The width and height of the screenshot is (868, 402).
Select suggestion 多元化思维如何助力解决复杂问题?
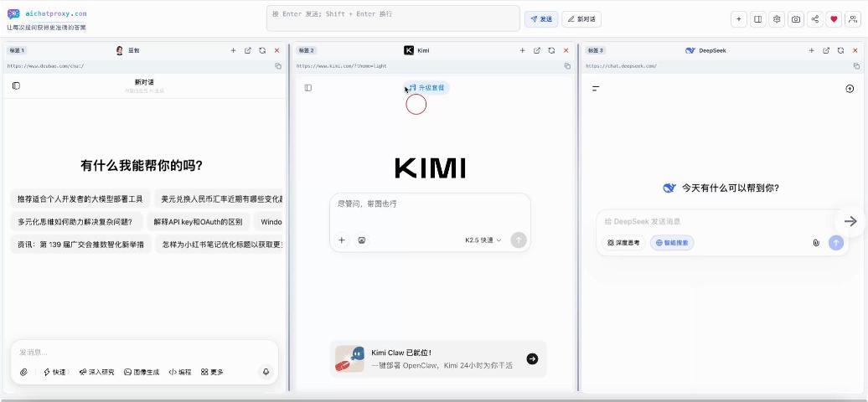coord(76,222)
